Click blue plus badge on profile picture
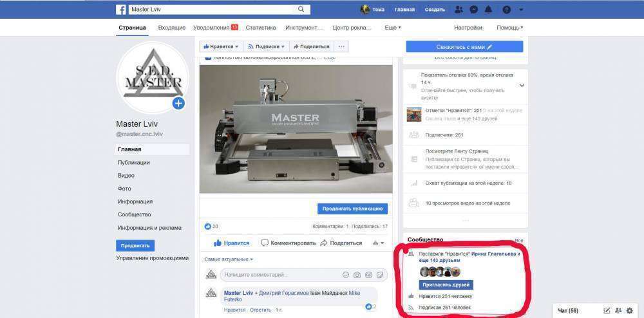 tap(178, 103)
